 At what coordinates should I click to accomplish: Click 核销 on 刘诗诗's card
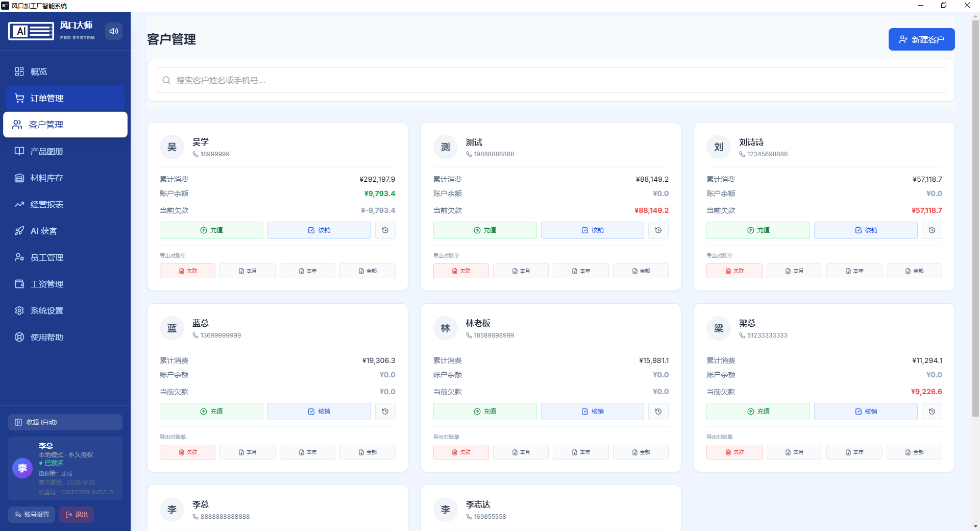pos(866,230)
